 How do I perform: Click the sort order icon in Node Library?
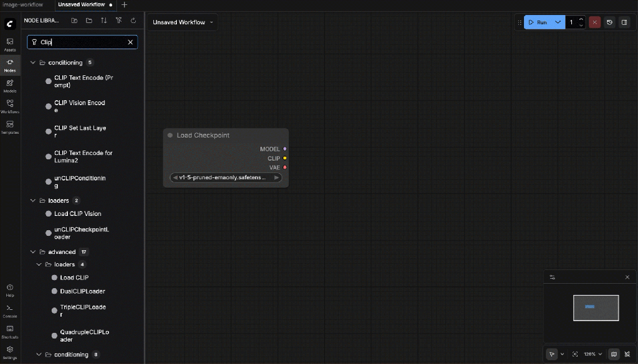(104, 21)
